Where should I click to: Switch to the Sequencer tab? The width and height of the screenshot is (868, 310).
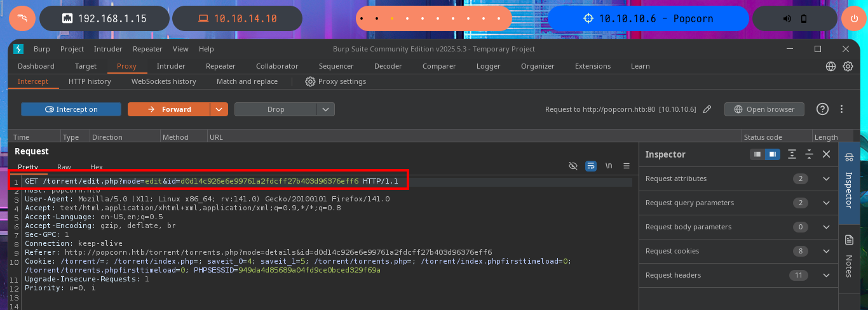[x=336, y=66]
